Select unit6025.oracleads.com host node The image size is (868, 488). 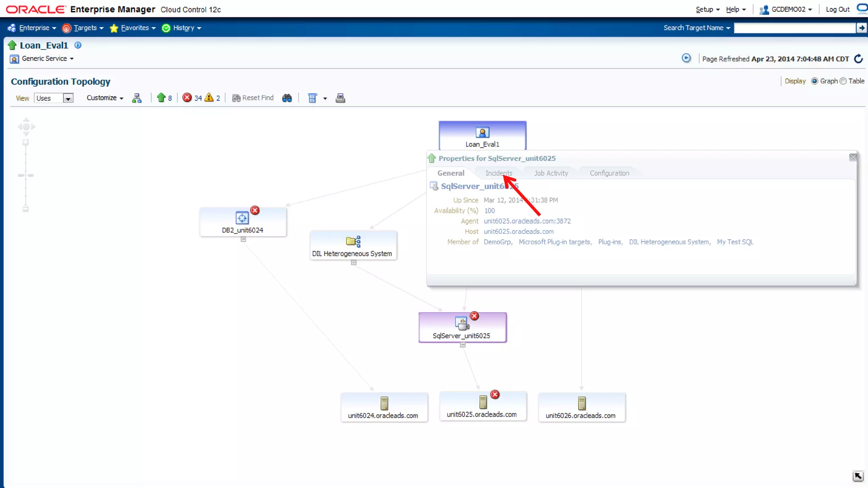point(483,406)
